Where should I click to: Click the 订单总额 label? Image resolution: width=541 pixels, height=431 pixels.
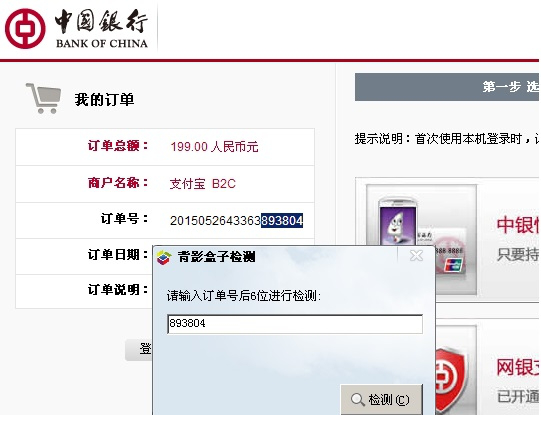118,146
